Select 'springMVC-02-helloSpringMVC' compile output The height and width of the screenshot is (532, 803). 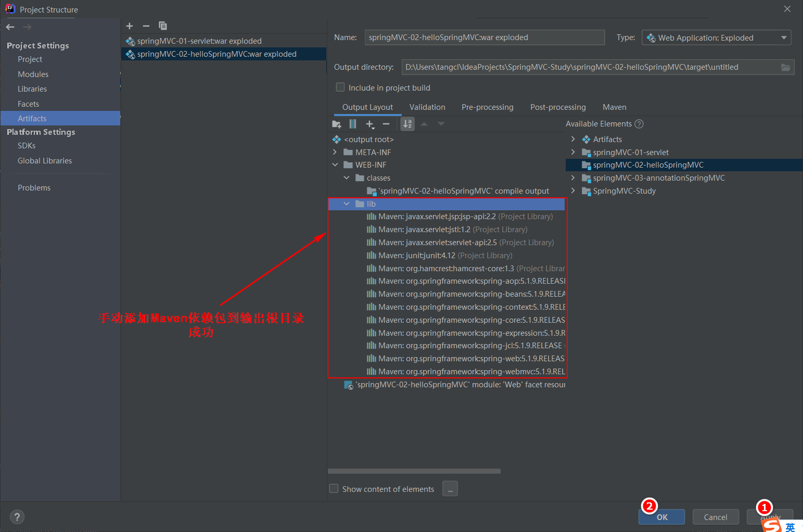click(458, 191)
